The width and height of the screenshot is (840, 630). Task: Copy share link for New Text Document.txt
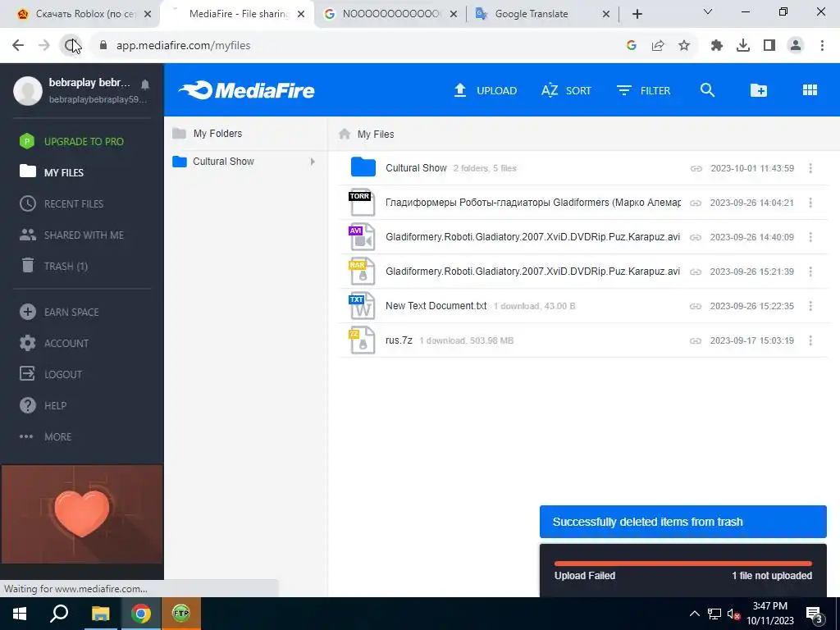[696, 307]
